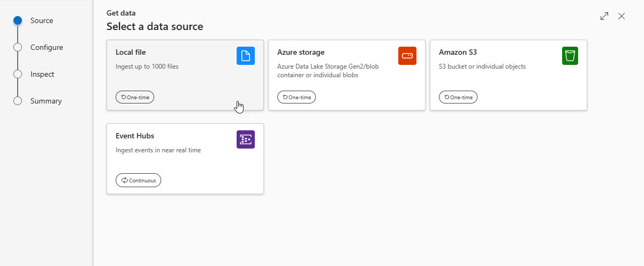Click the Continuous badge on Event Hubs card
The image size is (644, 266).
138,180
